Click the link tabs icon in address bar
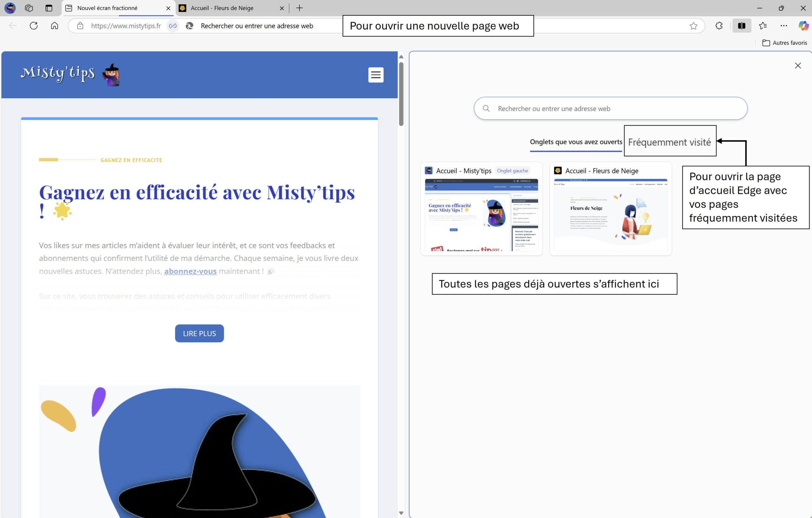Screen dimensions: 812x518 [173, 26]
